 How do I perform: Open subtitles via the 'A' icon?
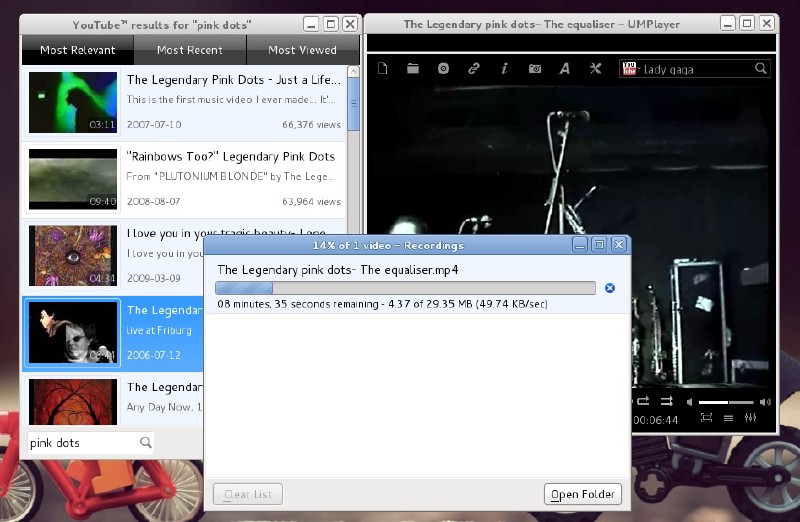(565, 68)
